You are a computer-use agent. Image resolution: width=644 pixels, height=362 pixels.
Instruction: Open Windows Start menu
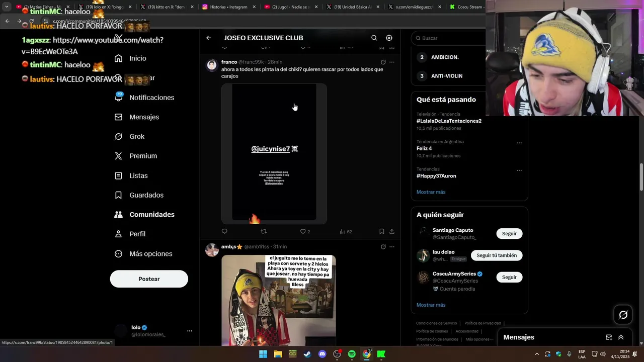tap(263, 354)
